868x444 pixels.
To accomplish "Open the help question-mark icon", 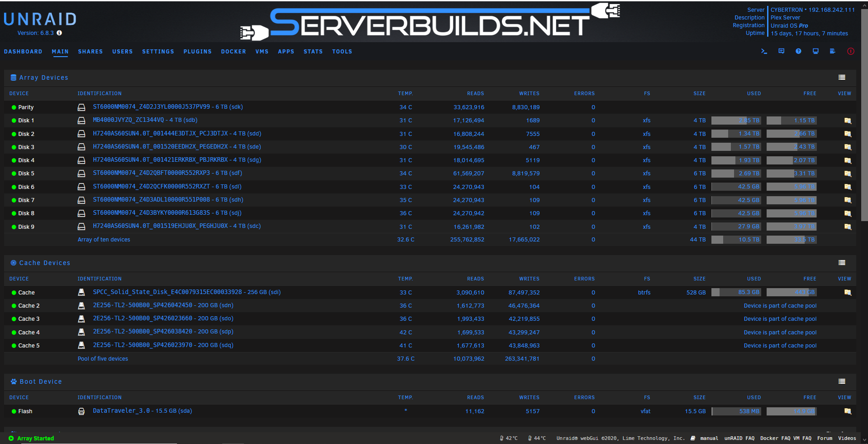I will coord(798,51).
